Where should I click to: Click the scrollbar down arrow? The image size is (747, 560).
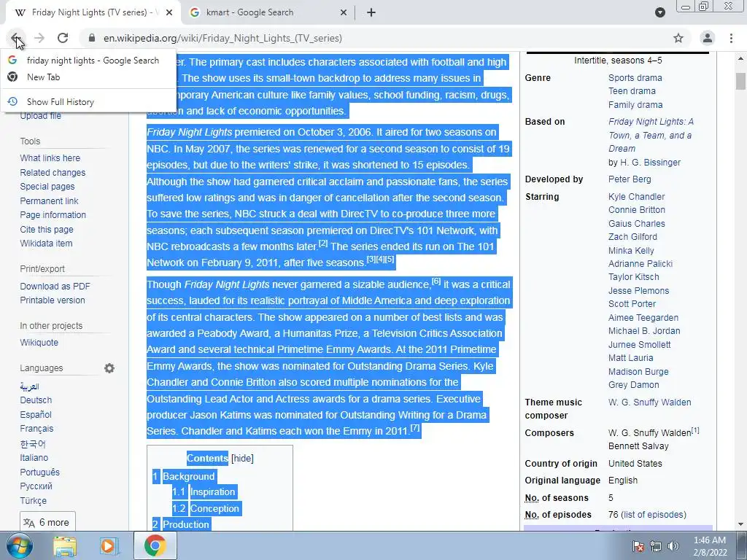point(740,525)
